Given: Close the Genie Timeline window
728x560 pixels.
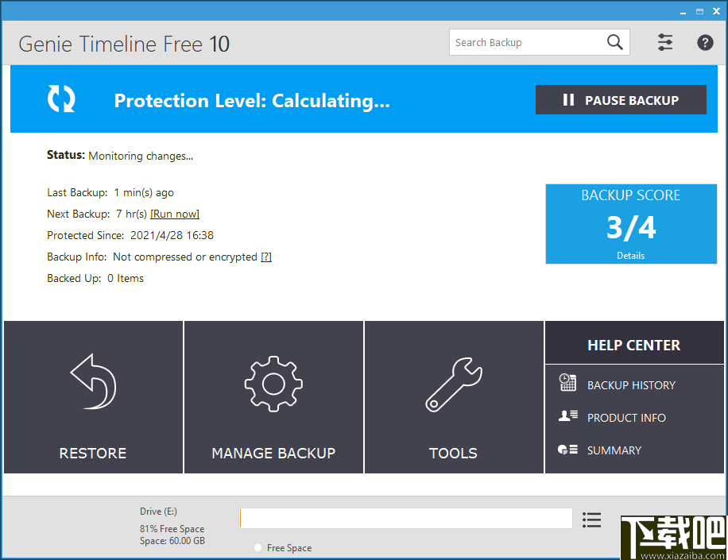Looking at the screenshot, I should (716, 12).
